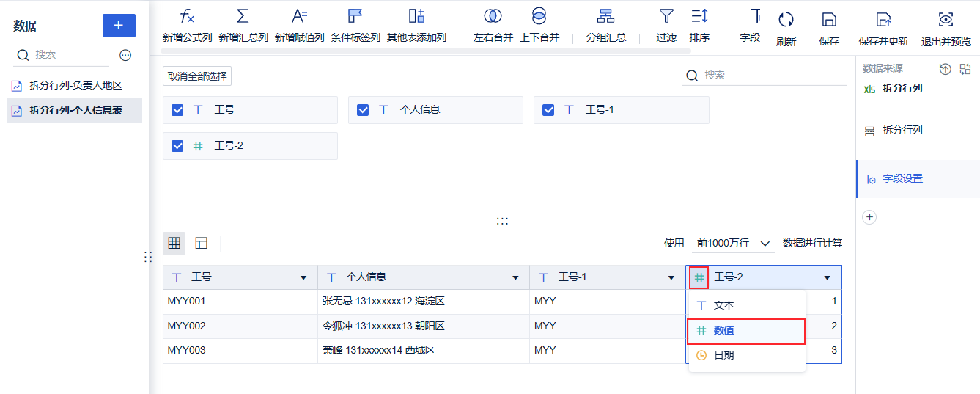Screen dimensions: 980x394
Task: Select the 条件标签列 toolbar icon
Action: (x=355, y=17)
